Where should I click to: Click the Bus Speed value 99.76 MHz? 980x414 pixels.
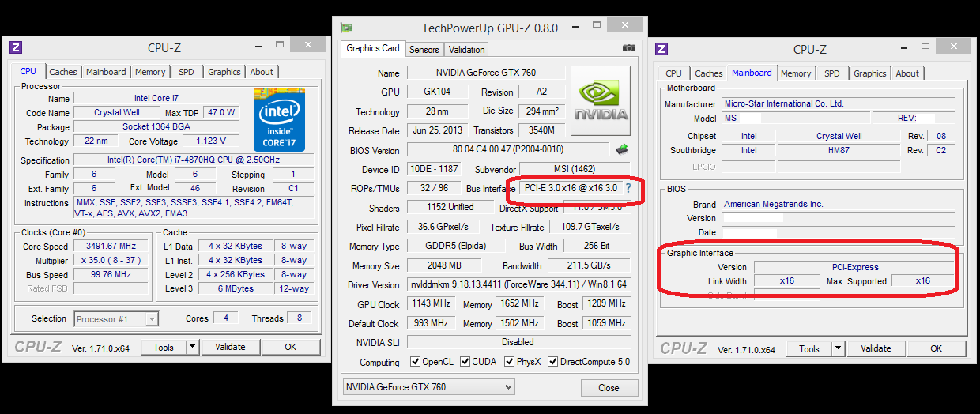[x=112, y=275]
